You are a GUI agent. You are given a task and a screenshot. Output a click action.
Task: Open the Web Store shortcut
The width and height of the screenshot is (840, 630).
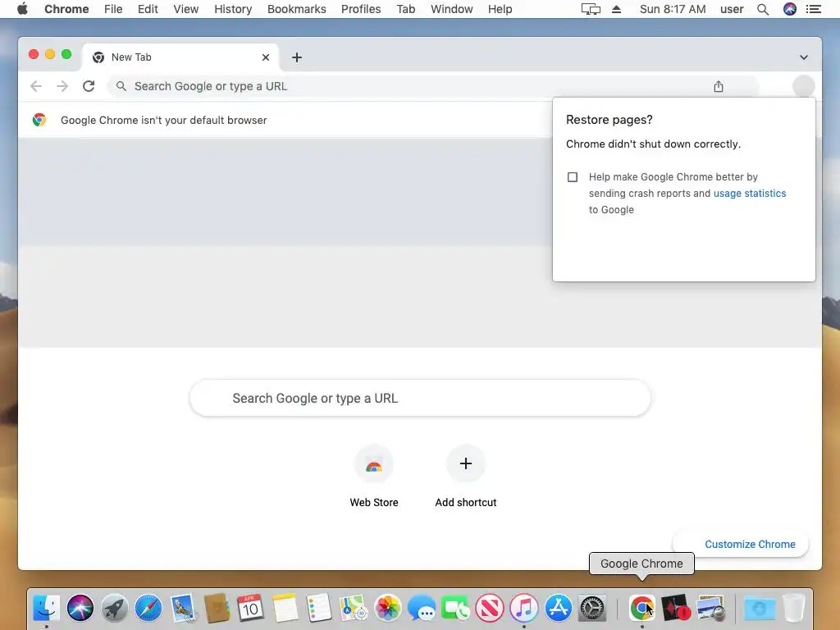click(374, 476)
